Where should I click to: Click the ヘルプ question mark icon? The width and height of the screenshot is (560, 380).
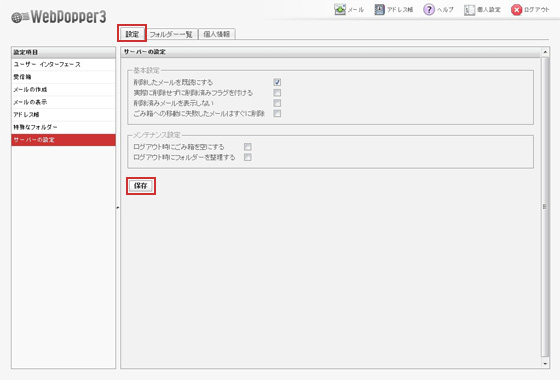429,10
